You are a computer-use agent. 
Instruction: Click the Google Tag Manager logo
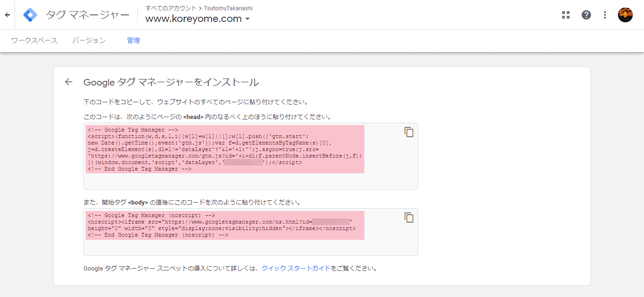point(30,15)
